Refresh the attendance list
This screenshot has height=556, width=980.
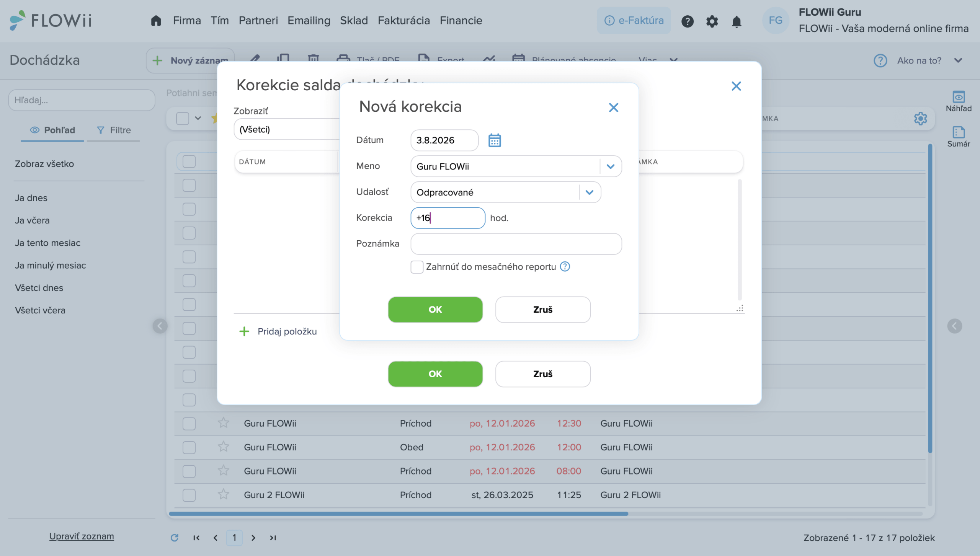click(175, 538)
